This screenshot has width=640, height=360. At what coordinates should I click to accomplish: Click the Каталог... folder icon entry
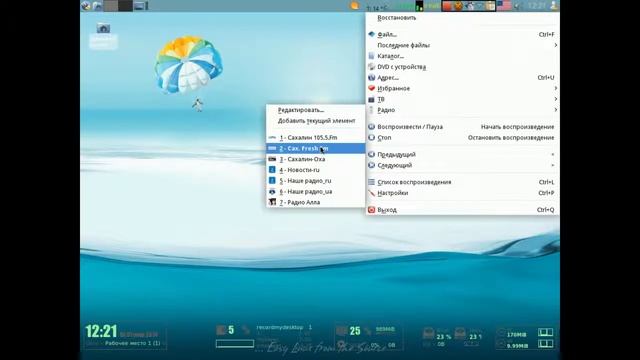pos(462,56)
